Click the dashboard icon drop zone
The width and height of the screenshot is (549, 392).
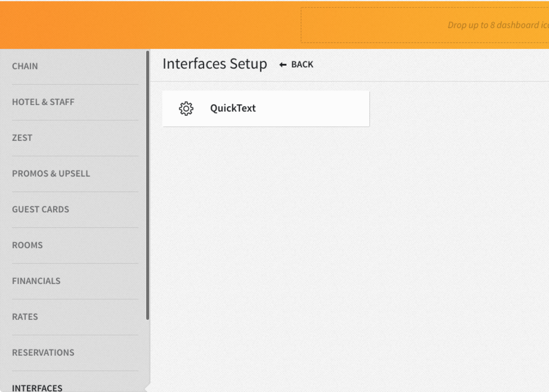point(425,25)
